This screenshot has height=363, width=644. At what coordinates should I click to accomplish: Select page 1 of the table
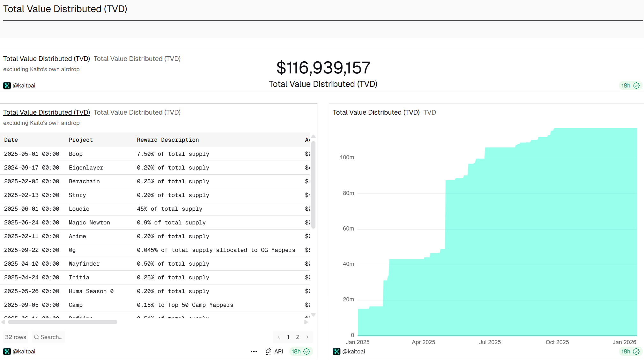tap(288, 337)
